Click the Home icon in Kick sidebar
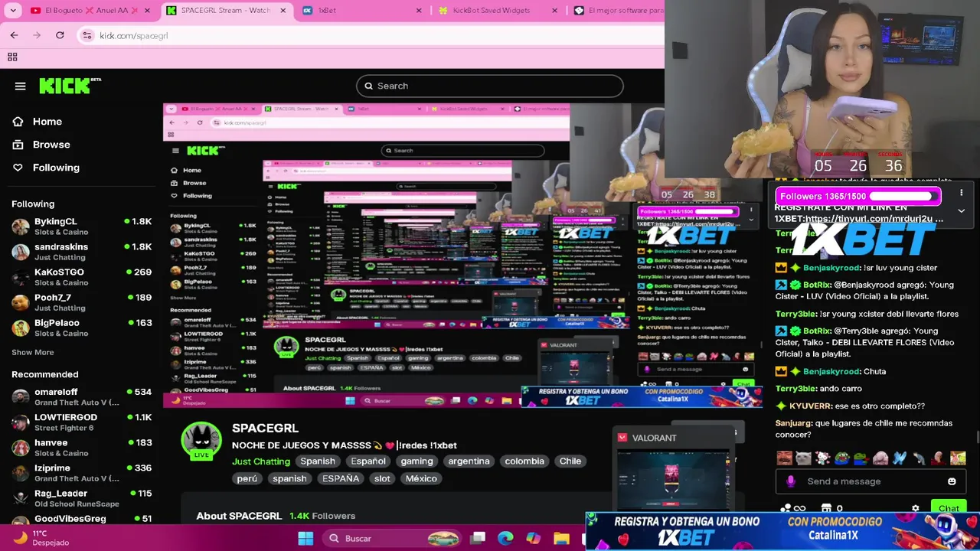980x551 pixels. [18, 121]
